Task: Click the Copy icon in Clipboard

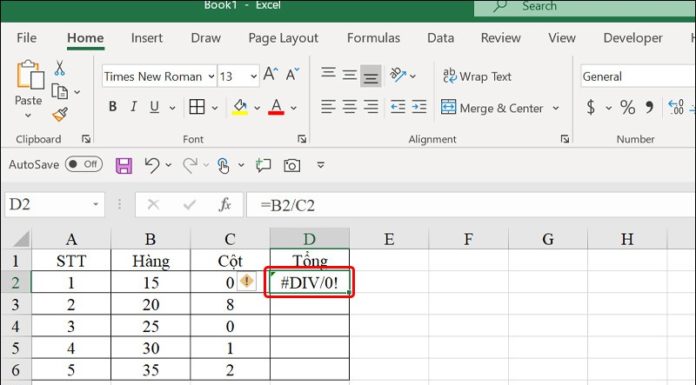Action: click(59, 92)
